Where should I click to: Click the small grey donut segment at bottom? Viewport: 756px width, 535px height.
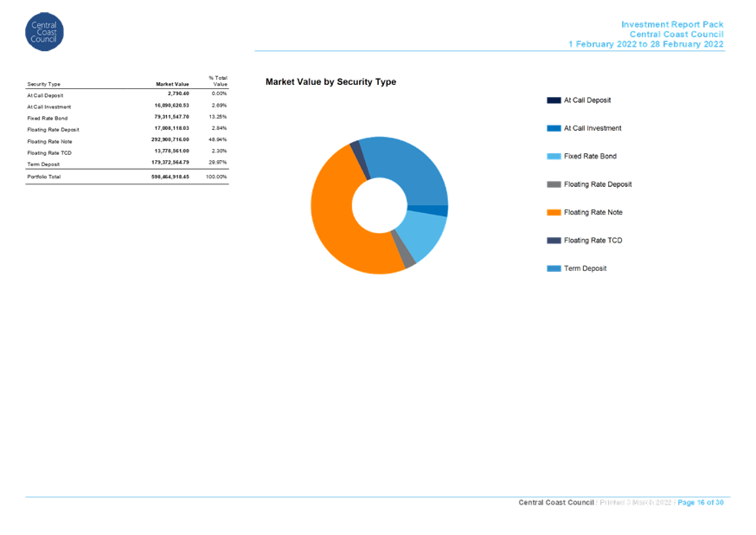click(405, 257)
